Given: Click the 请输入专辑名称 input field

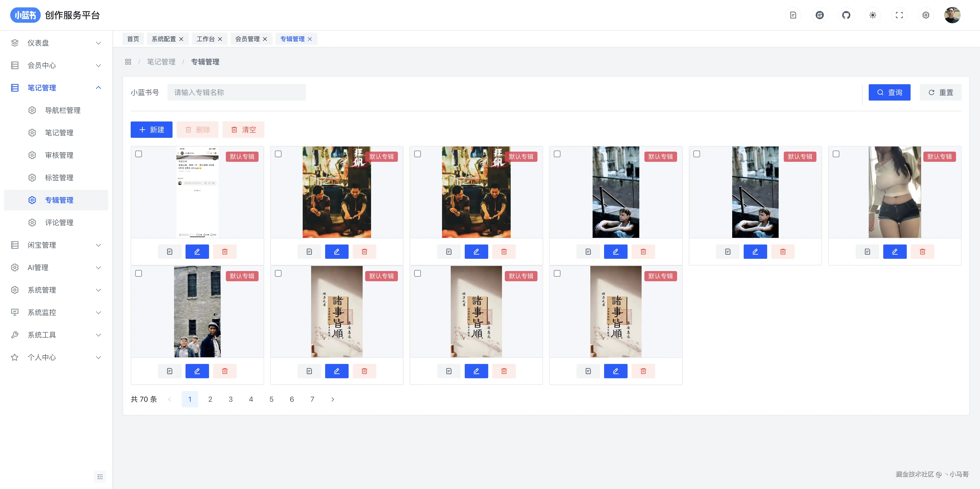Looking at the screenshot, I should [236, 92].
